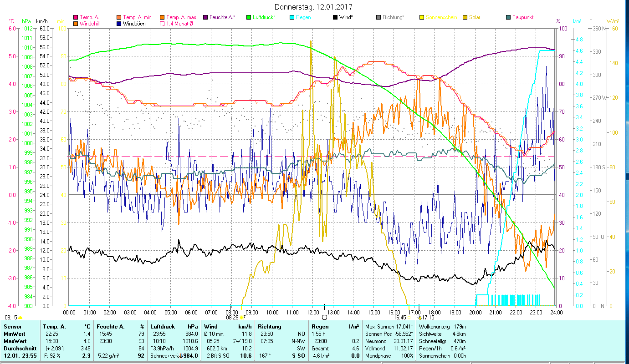Click the bright green Luftdruck legend square
This screenshot has width=629, height=364.
(x=249, y=18)
